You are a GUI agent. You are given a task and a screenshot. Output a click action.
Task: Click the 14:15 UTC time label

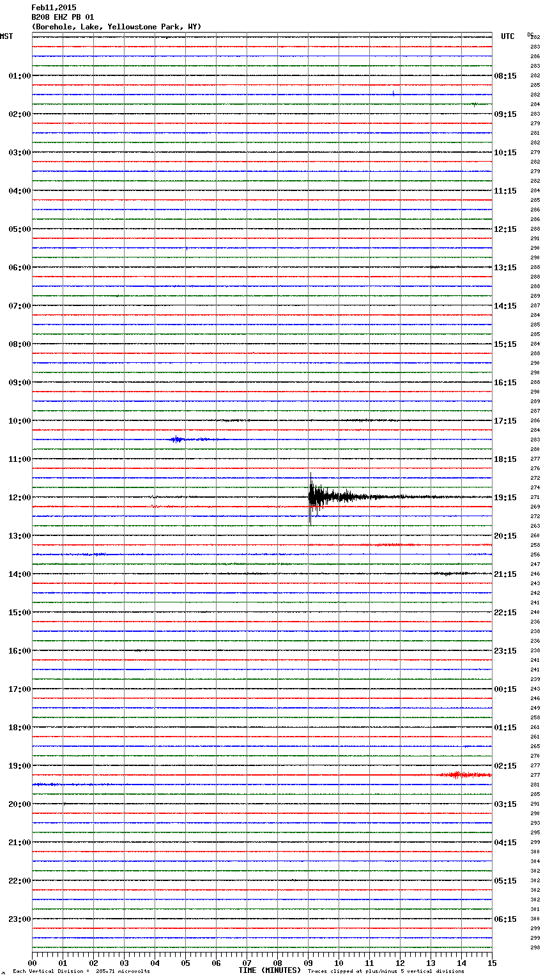point(505,306)
